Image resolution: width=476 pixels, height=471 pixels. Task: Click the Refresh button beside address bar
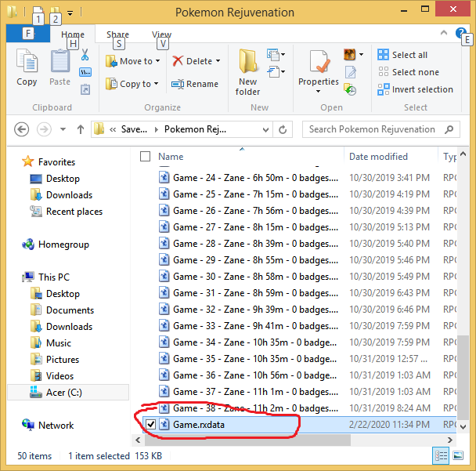[x=283, y=130]
